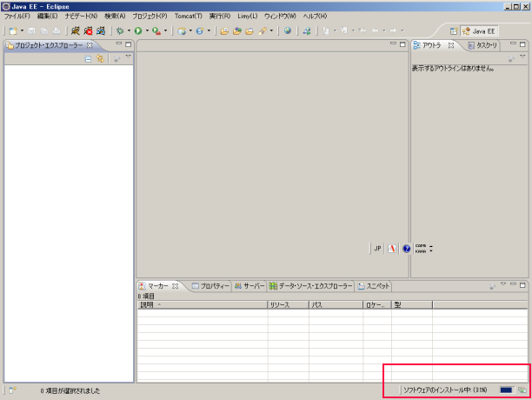The width and height of the screenshot is (532, 400).
Task: Open the Progress view status icon
Action: click(522, 390)
